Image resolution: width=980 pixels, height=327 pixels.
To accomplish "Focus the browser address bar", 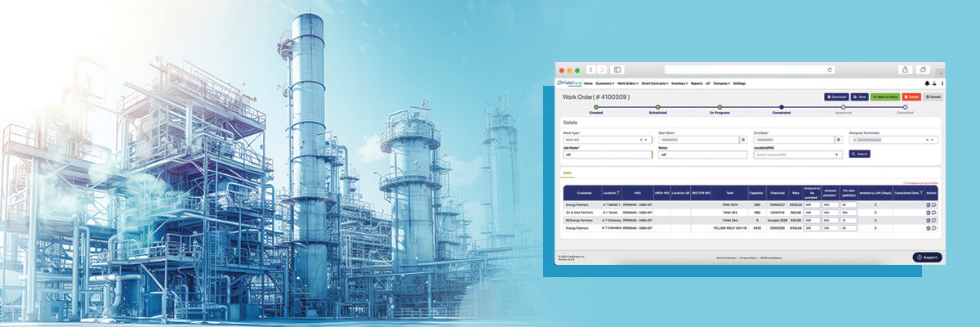I will point(750,69).
